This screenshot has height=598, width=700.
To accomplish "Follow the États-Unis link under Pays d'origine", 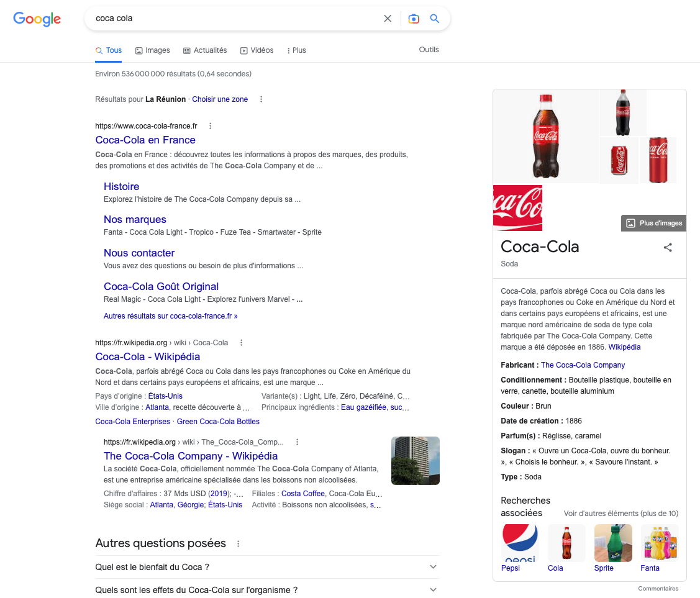I will point(165,396).
